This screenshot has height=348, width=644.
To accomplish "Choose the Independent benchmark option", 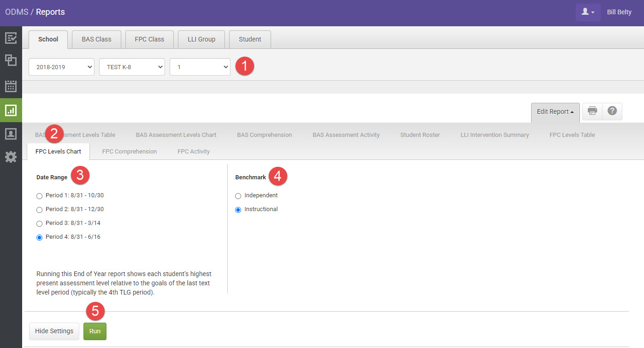I will 238,195.
